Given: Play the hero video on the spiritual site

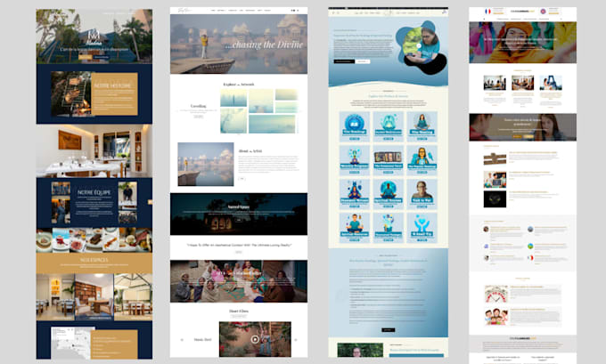Looking at the screenshot, I should pos(419,45).
